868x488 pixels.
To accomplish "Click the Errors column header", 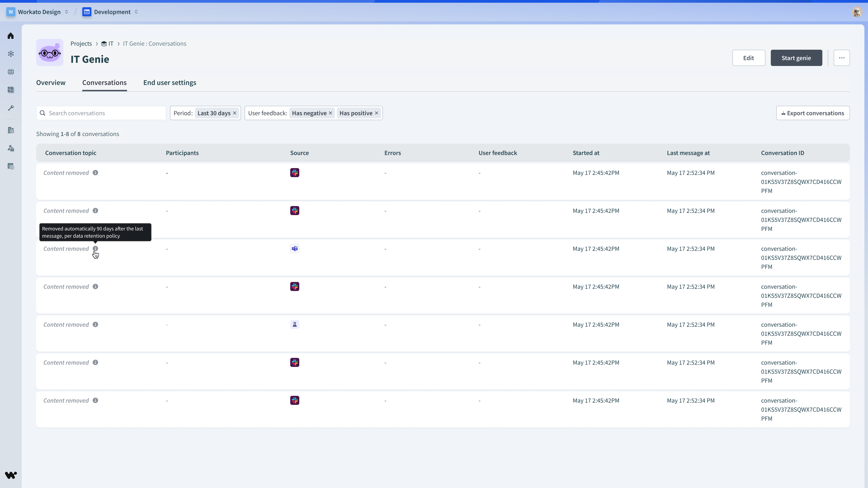I will tap(392, 153).
